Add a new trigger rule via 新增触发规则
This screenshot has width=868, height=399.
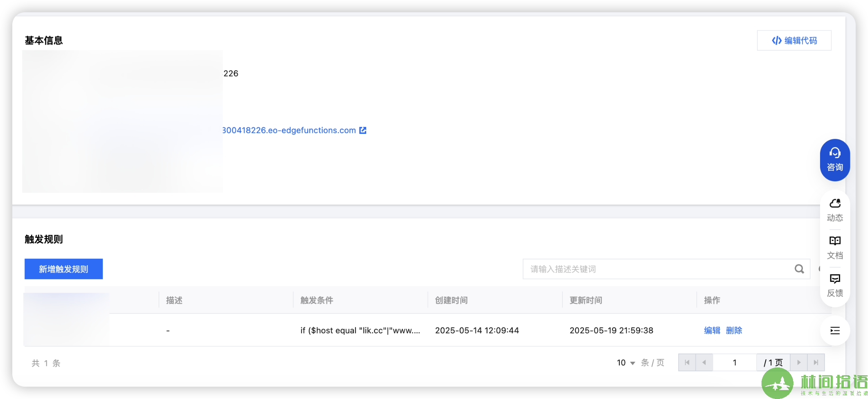coord(63,269)
